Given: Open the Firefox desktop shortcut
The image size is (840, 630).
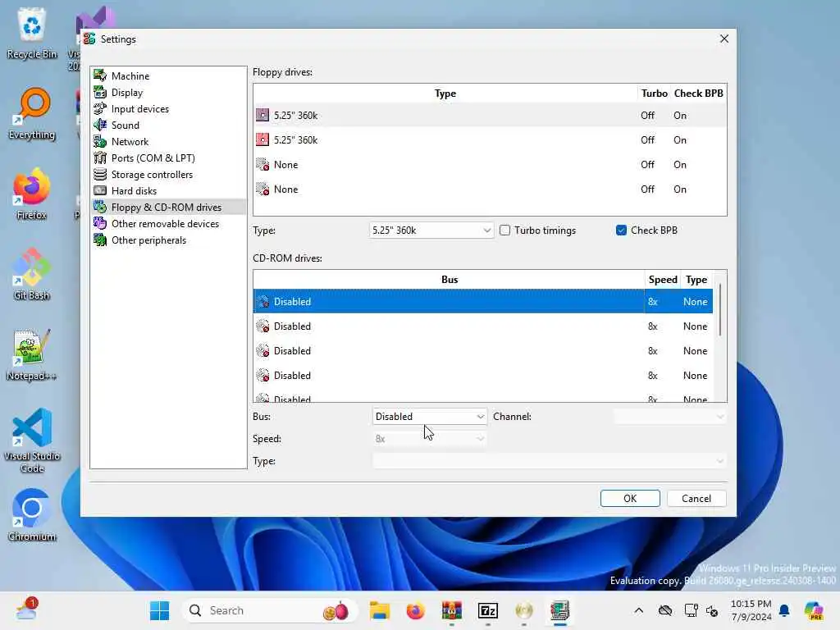Looking at the screenshot, I should (32, 194).
